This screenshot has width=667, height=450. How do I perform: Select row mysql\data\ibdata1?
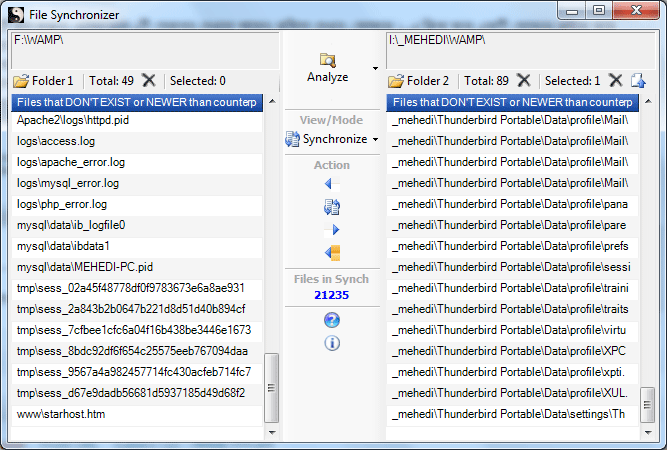[137, 246]
